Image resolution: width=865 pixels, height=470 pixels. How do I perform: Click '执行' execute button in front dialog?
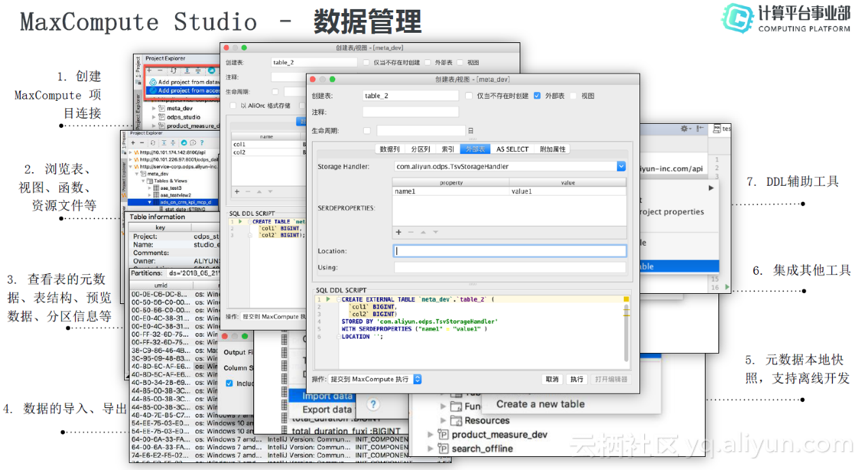[576, 379]
